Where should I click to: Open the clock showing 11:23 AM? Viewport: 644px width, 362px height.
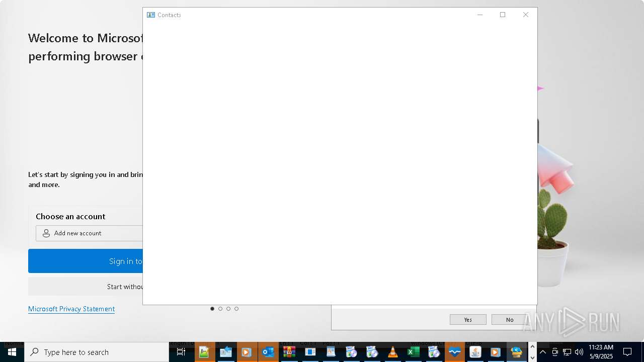601,352
